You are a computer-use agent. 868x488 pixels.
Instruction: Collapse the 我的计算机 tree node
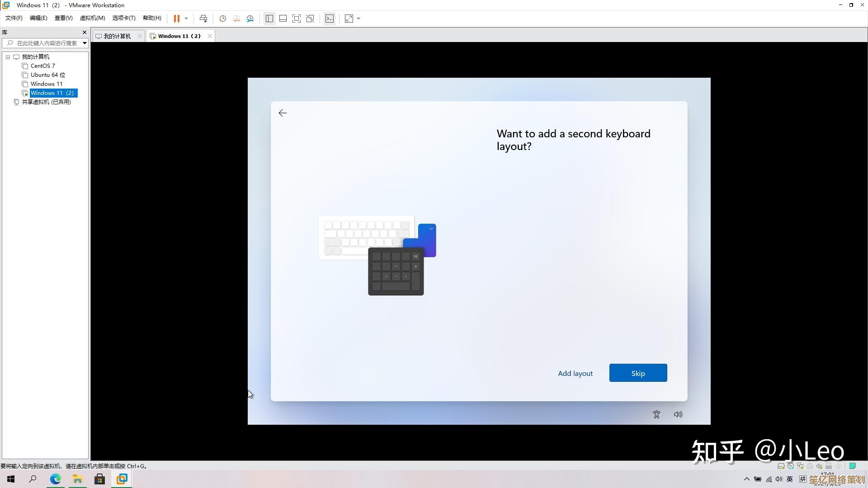[8, 57]
